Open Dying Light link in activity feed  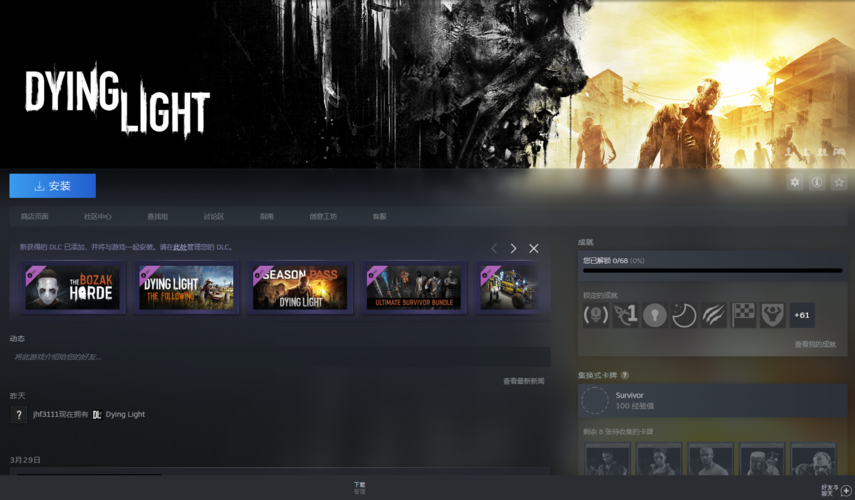coord(125,414)
